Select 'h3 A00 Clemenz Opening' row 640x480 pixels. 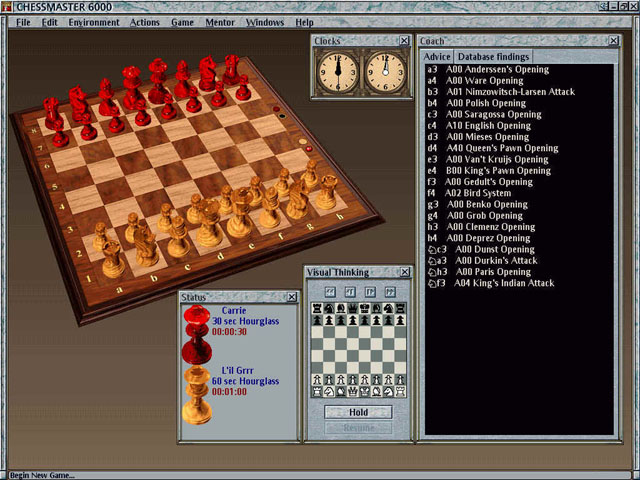(481, 227)
